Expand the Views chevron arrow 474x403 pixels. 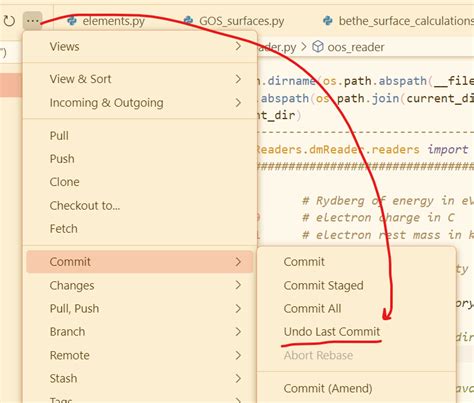tap(238, 46)
